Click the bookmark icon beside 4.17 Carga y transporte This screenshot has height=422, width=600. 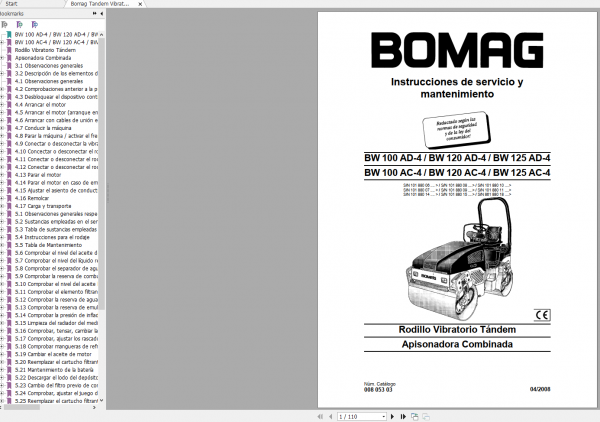[9, 206]
